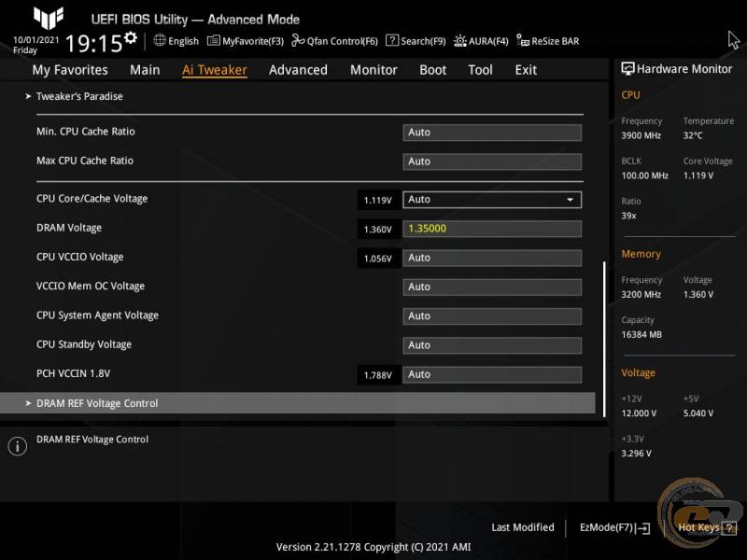Edit DRAM Voltage value 1.35000
This screenshot has height=560, width=747.
[x=492, y=229]
